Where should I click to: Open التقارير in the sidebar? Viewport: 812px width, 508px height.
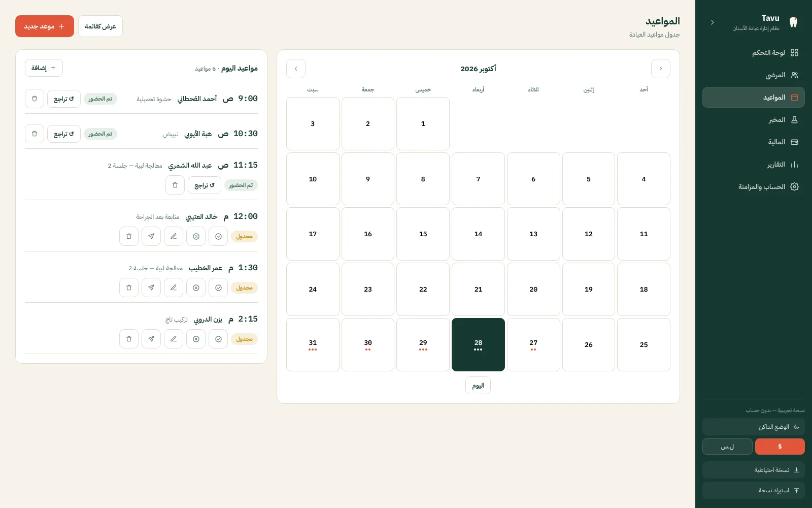pos(754,165)
